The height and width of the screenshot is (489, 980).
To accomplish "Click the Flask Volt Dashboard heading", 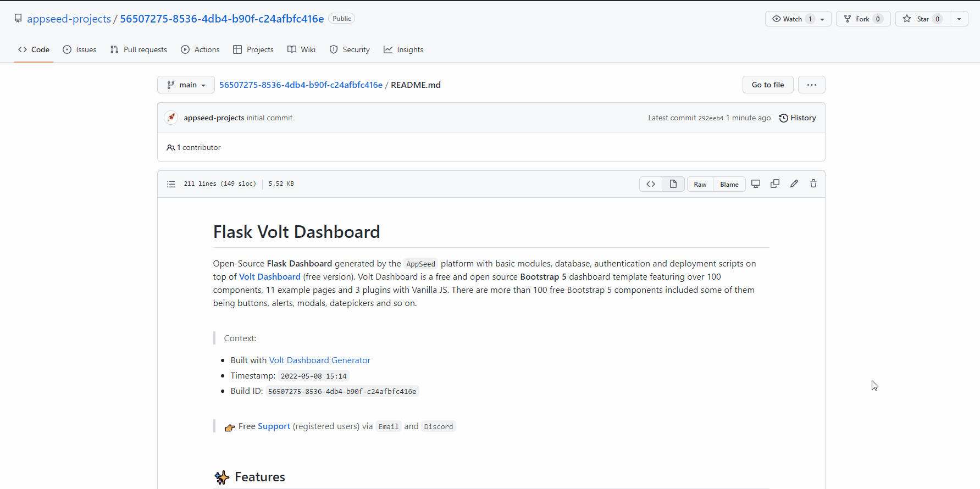I will point(297,232).
